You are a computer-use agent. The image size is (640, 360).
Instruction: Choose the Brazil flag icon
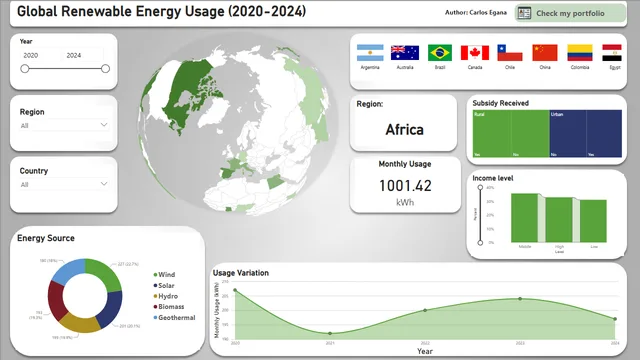tap(440, 53)
